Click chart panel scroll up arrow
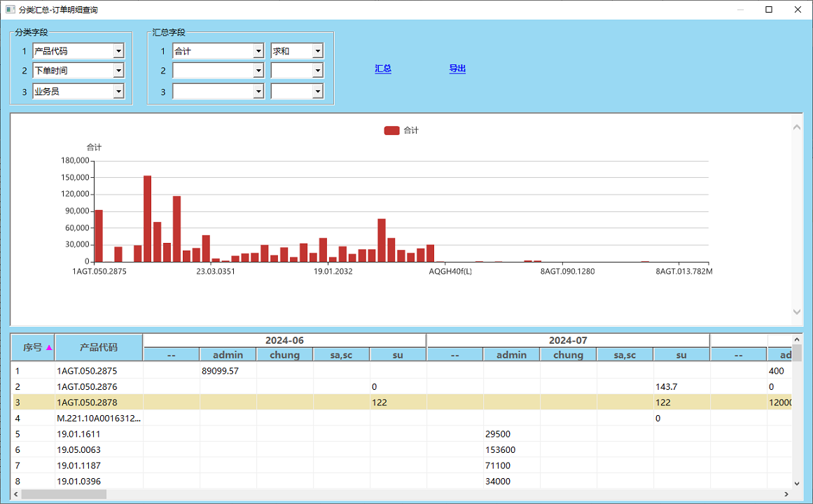 coord(797,127)
